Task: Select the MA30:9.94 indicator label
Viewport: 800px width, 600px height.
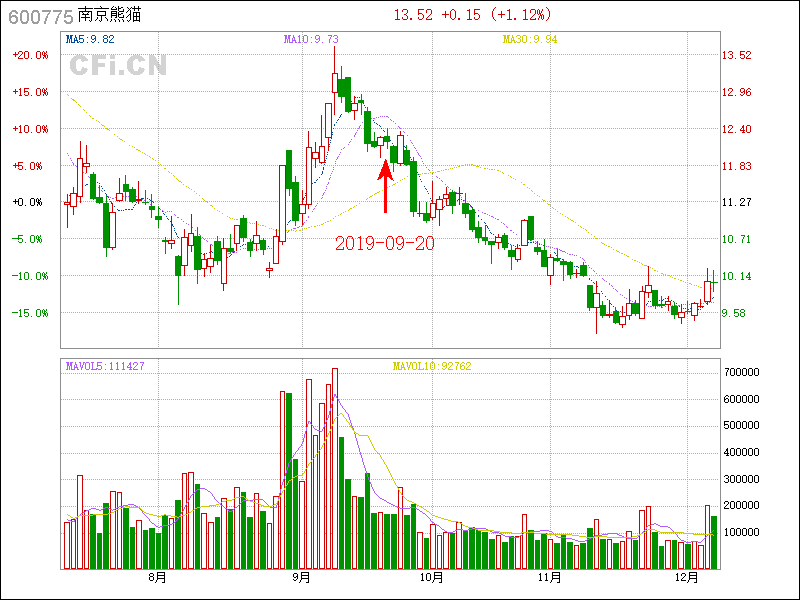Action: click(529, 40)
